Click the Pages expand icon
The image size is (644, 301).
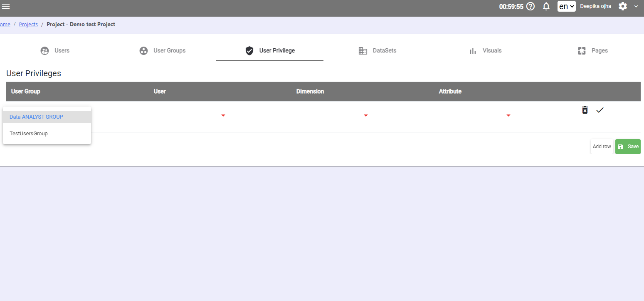pyautogui.click(x=582, y=50)
